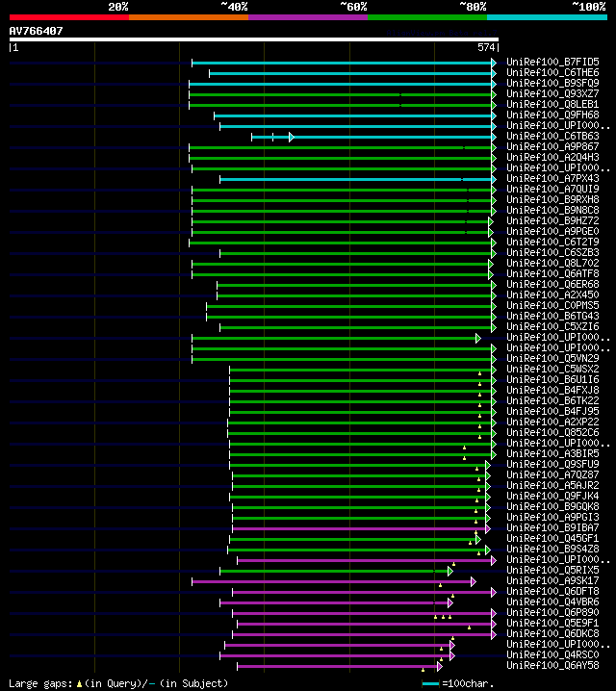Select the UniRef100_A5AJR2 label

[x=552, y=485]
